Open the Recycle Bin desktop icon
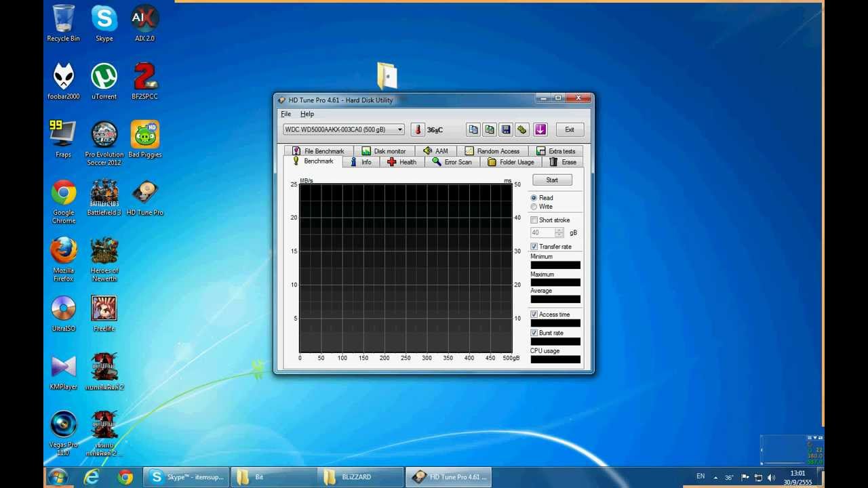Image resolution: width=868 pixels, height=488 pixels. tap(63, 23)
